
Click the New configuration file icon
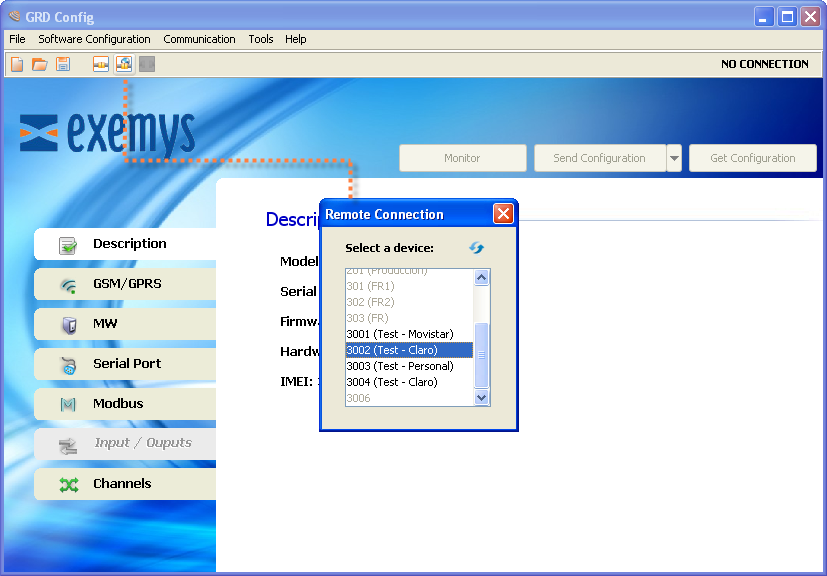coord(16,63)
